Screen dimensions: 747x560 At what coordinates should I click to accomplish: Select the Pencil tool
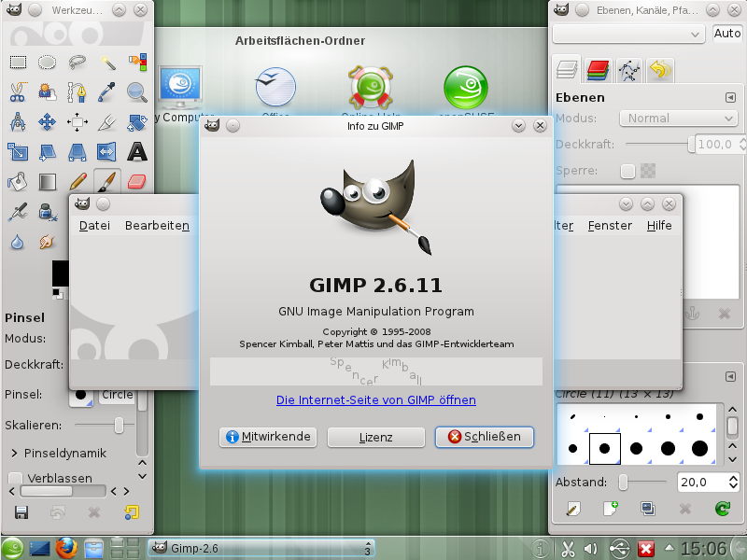pos(78,181)
